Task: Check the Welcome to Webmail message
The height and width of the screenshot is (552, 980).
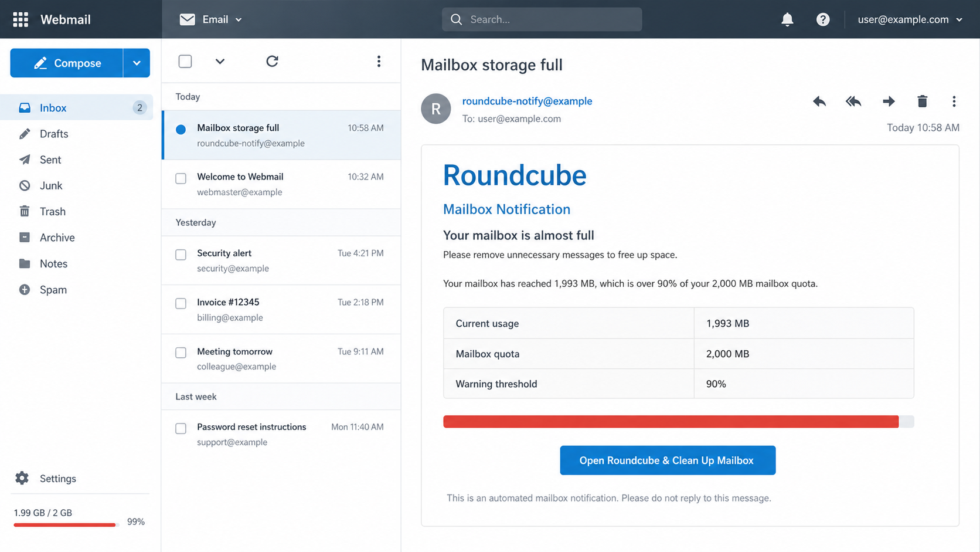Action: pos(181,178)
